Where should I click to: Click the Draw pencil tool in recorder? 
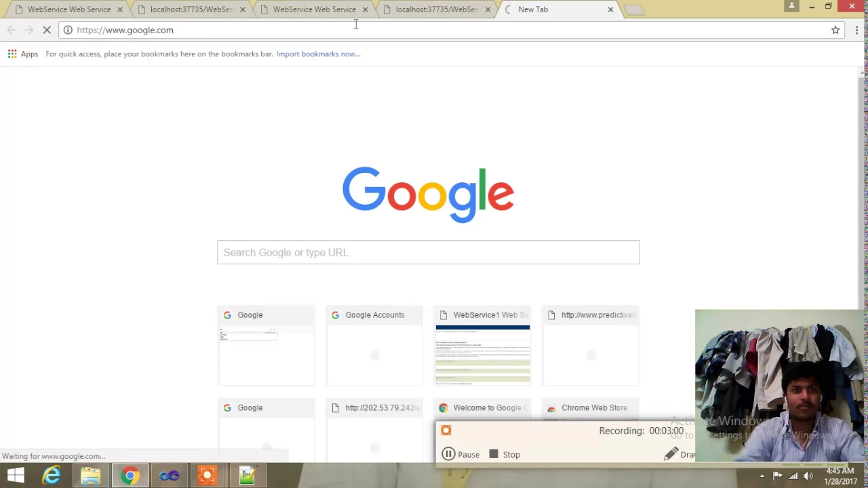click(x=679, y=454)
